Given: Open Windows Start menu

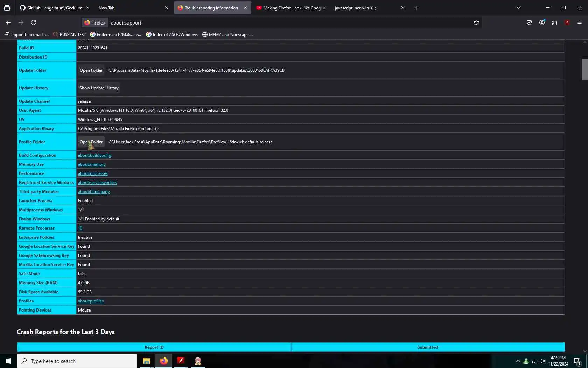Looking at the screenshot, I should 8,361.
